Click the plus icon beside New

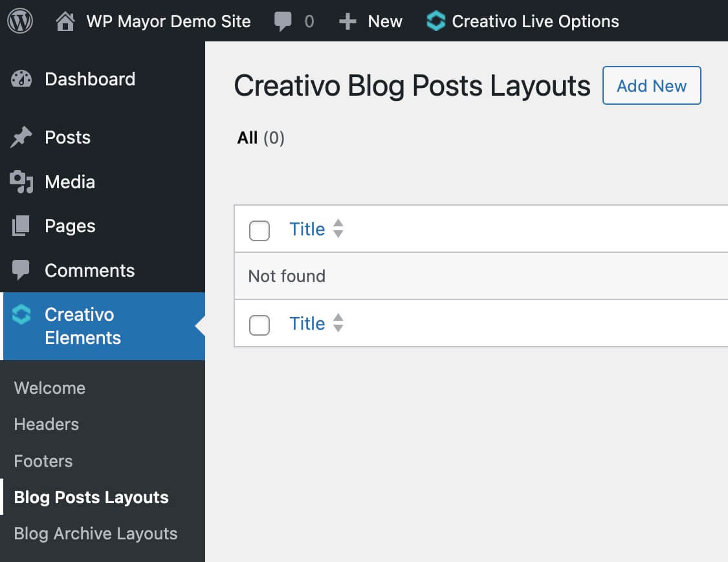coord(347,22)
